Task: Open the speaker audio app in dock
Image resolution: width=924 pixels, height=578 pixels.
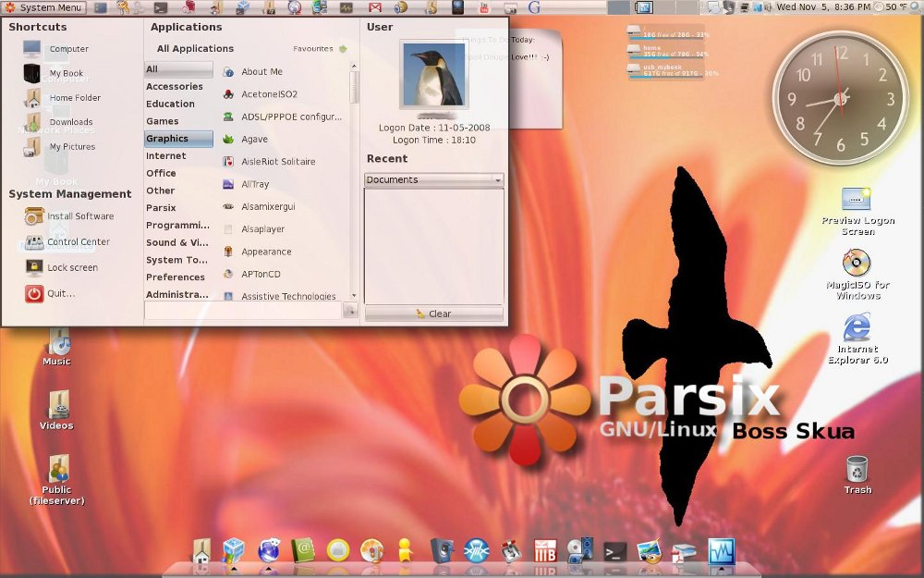Action: point(441,551)
